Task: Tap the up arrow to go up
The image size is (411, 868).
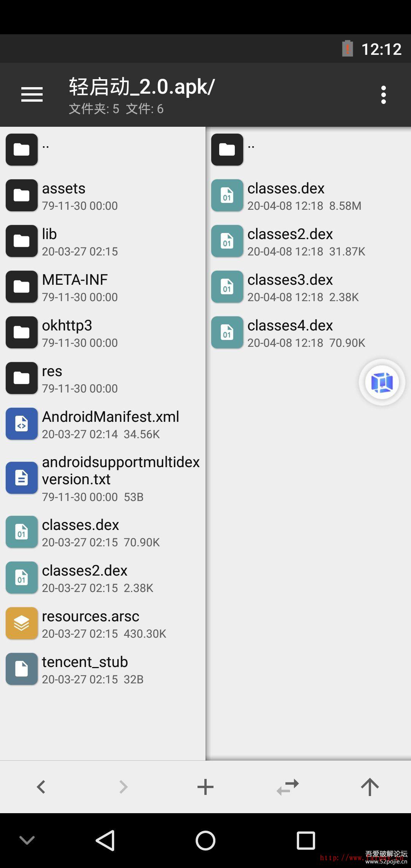Action: (370, 787)
